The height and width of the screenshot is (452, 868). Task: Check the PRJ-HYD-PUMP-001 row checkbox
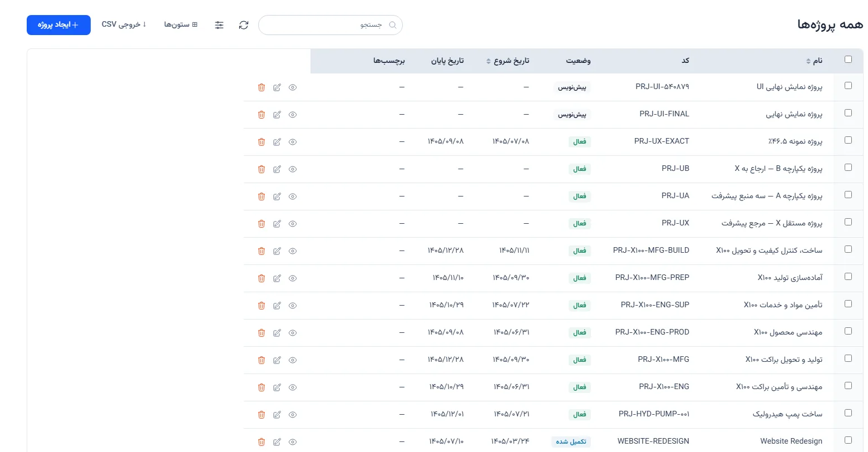848,413
